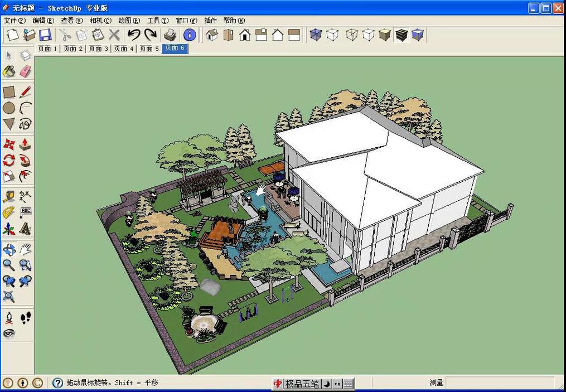Toggle X-ray transparency display mode
The image size is (566, 392).
pos(316,35)
